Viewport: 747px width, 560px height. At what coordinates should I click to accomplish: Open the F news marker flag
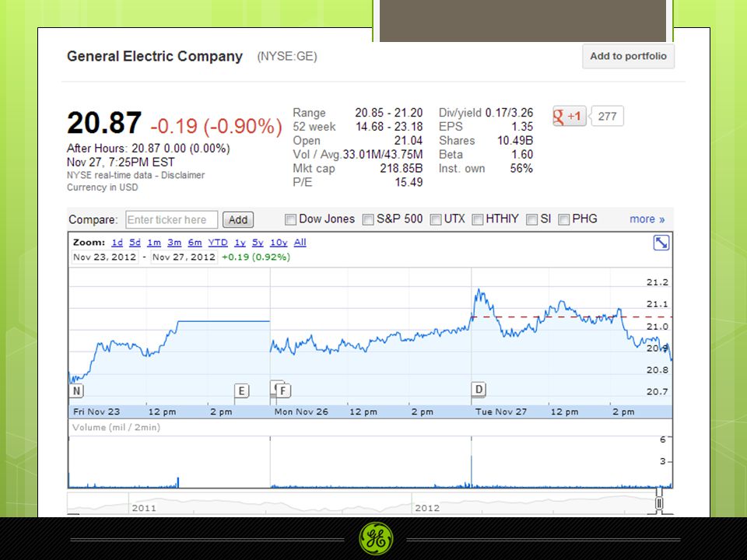point(283,391)
